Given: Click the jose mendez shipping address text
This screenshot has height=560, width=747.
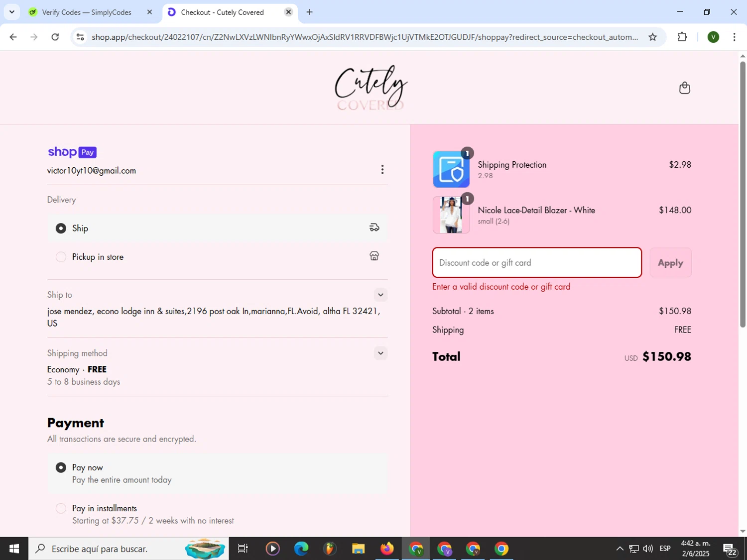Looking at the screenshot, I should [x=214, y=317].
